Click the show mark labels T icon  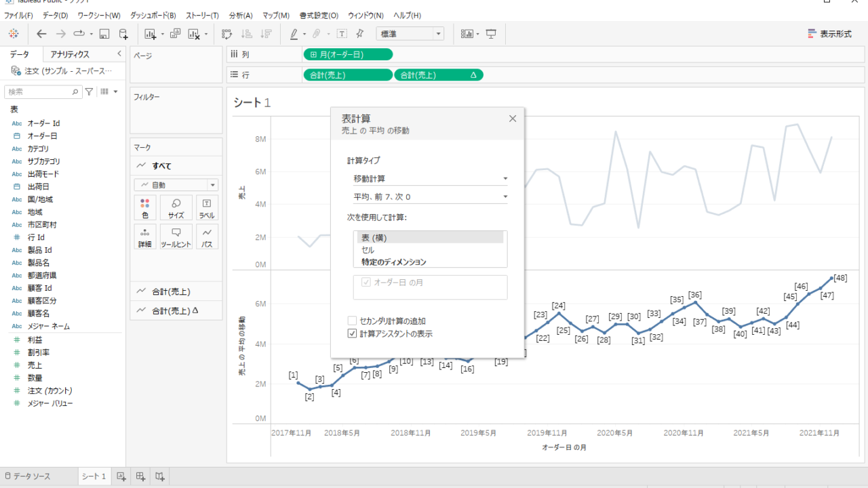[x=342, y=33]
